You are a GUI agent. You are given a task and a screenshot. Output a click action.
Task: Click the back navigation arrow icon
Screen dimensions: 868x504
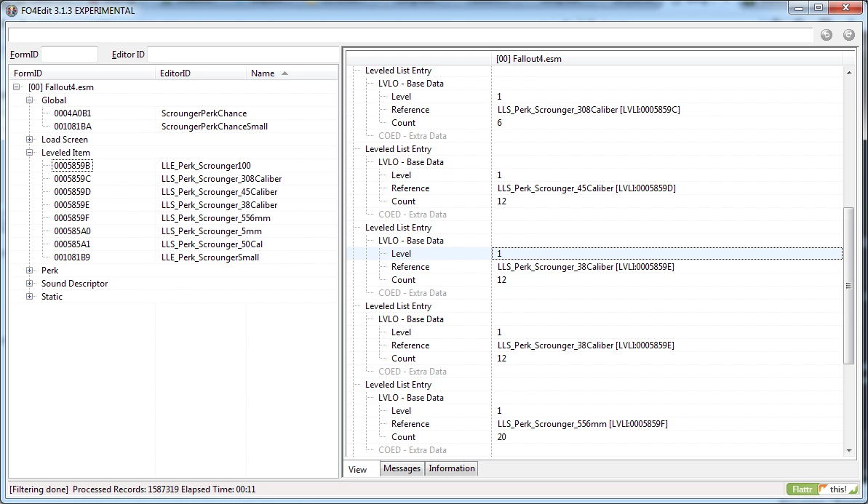(826, 35)
